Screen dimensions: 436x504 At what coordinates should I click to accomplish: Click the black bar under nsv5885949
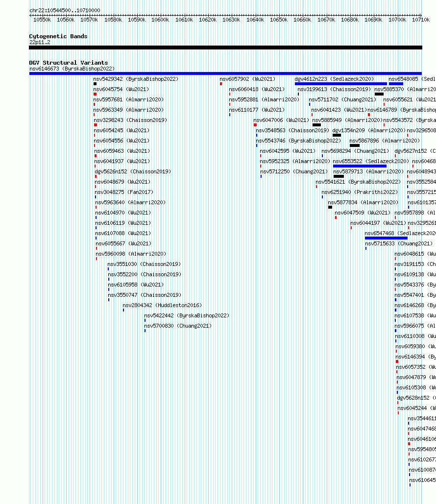click(x=316, y=125)
